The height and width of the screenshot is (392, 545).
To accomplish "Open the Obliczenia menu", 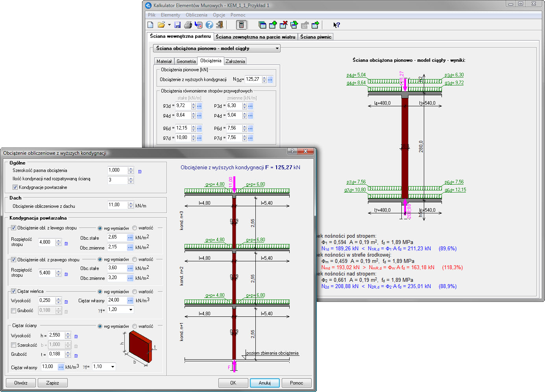I will tap(196, 15).
